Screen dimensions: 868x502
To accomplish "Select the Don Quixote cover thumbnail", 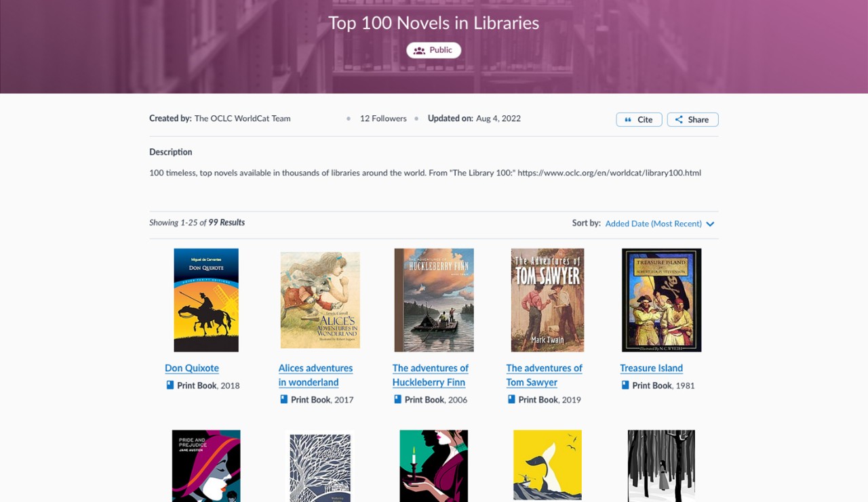I will (205, 299).
